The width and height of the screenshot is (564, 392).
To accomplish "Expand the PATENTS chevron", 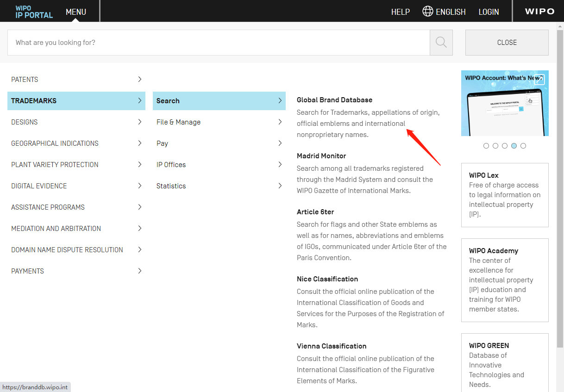I will coord(140,79).
